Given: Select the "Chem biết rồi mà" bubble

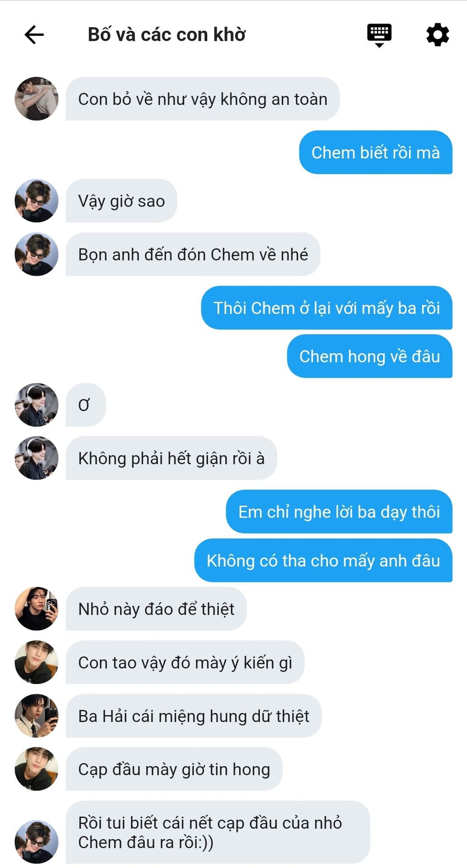Looking at the screenshot, I should coord(376,152).
